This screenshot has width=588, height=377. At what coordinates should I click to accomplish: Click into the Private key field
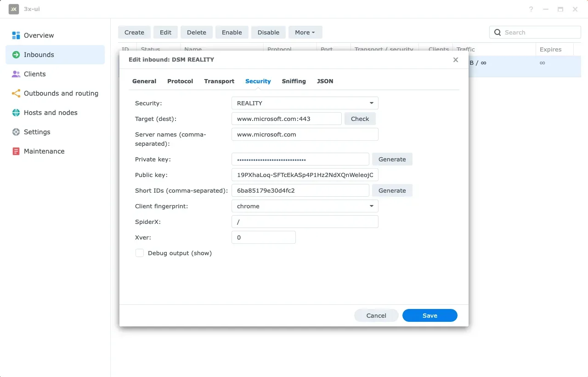[x=300, y=159]
